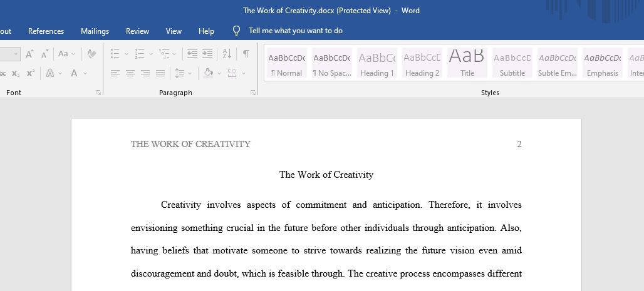Switch to the View tab

tap(174, 31)
